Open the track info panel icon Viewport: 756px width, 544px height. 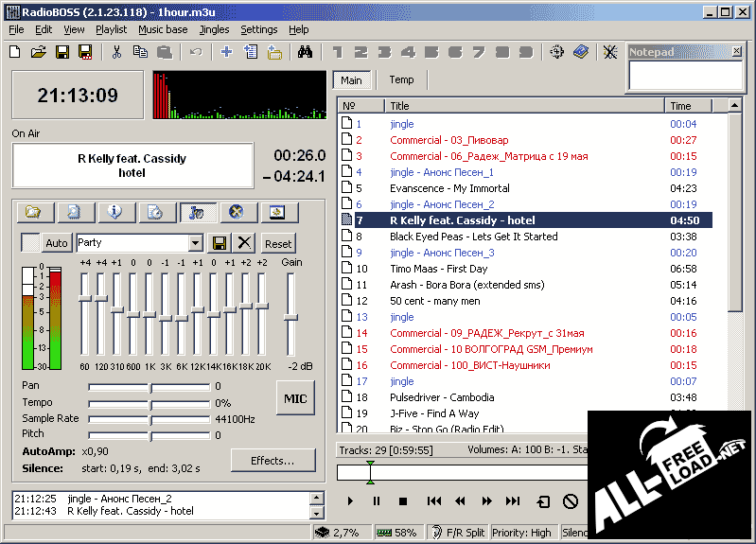pyautogui.click(x=115, y=212)
